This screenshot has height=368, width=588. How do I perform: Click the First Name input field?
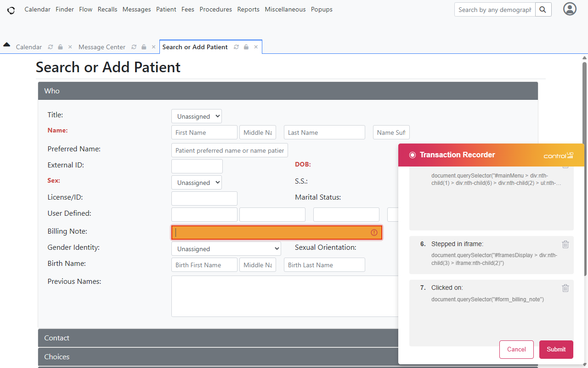tap(204, 132)
